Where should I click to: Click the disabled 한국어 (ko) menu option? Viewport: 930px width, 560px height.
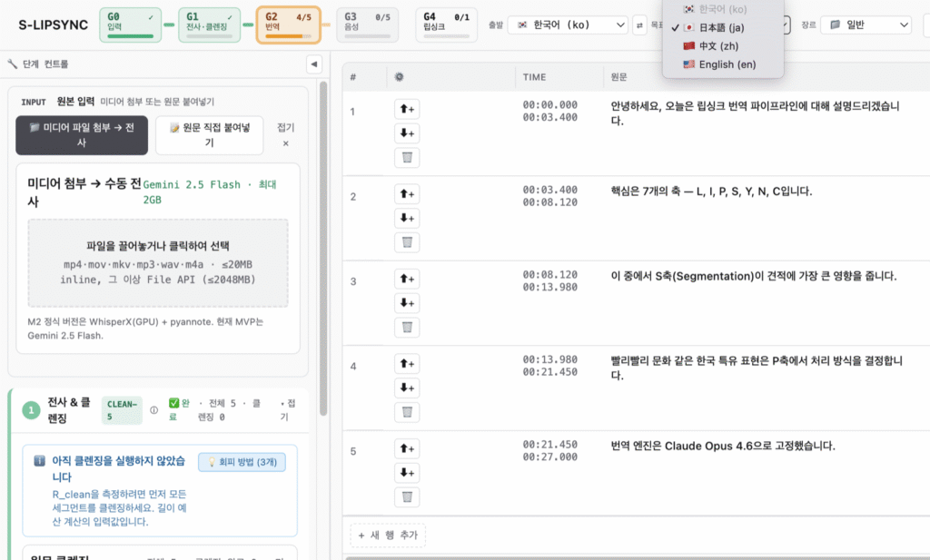722,9
